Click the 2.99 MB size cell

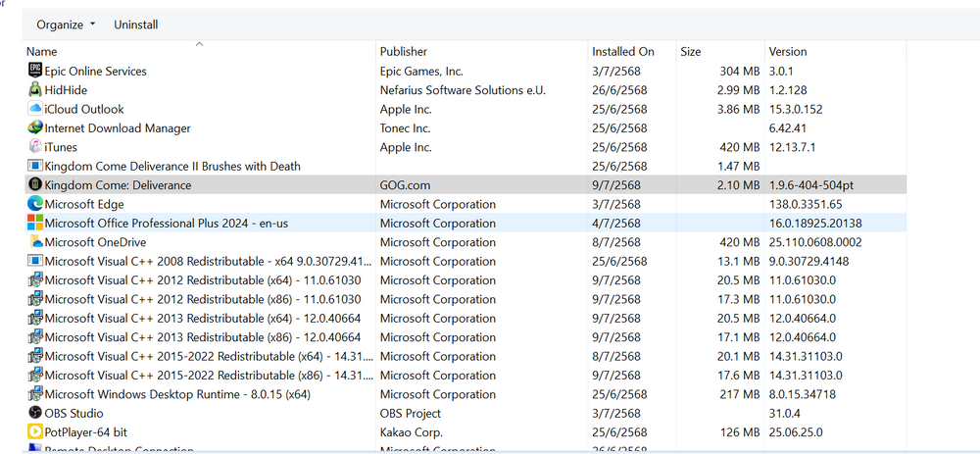click(x=739, y=90)
